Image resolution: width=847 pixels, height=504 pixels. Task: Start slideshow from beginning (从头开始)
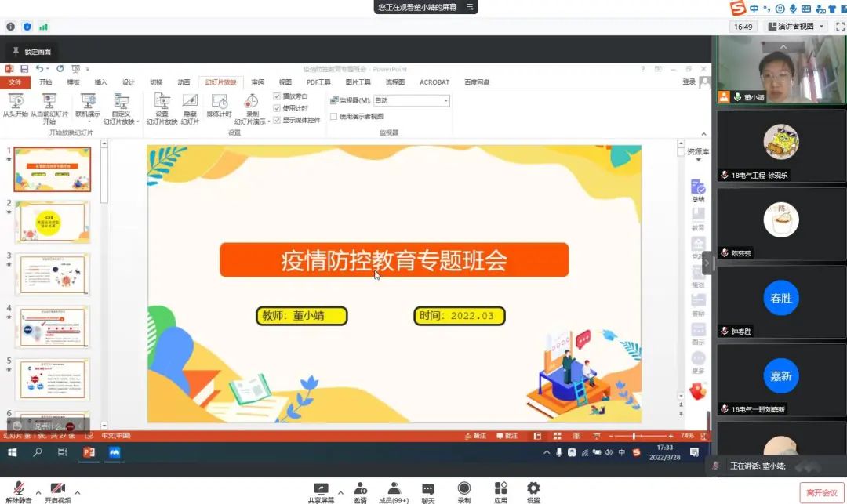(15, 101)
